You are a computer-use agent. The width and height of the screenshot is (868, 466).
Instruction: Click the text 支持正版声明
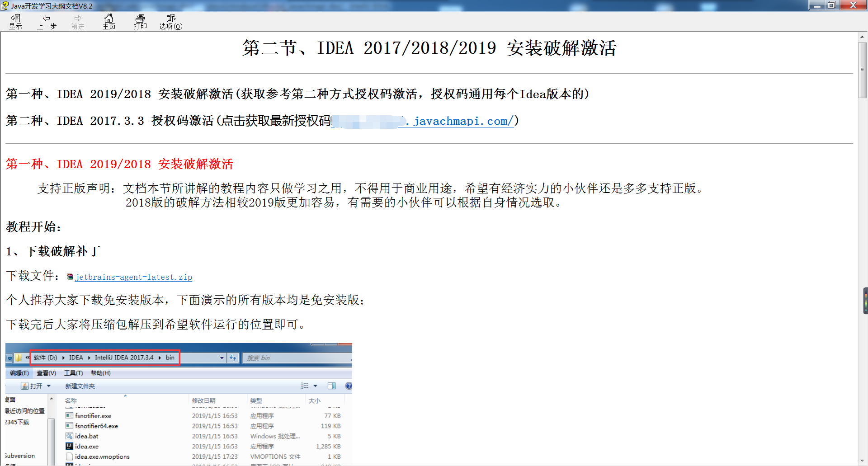click(73, 188)
